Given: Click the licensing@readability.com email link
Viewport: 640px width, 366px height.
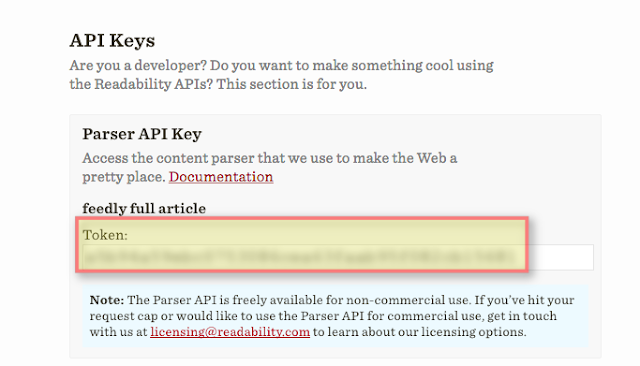Looking at the screenshot, I should 230,332.
